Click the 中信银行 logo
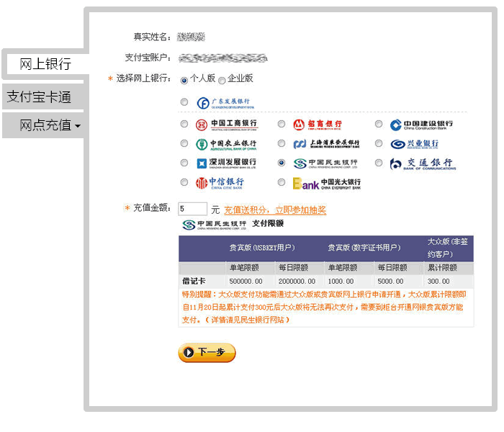 [220, 183]
